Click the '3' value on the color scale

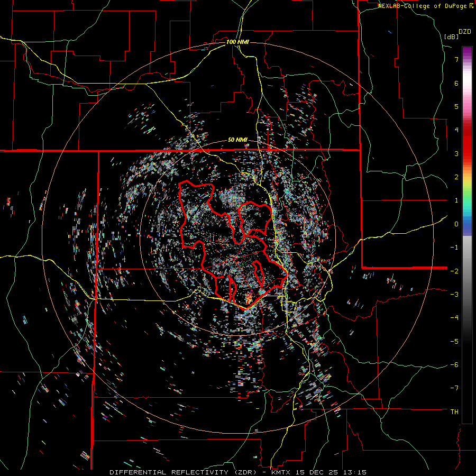(456, 153)
